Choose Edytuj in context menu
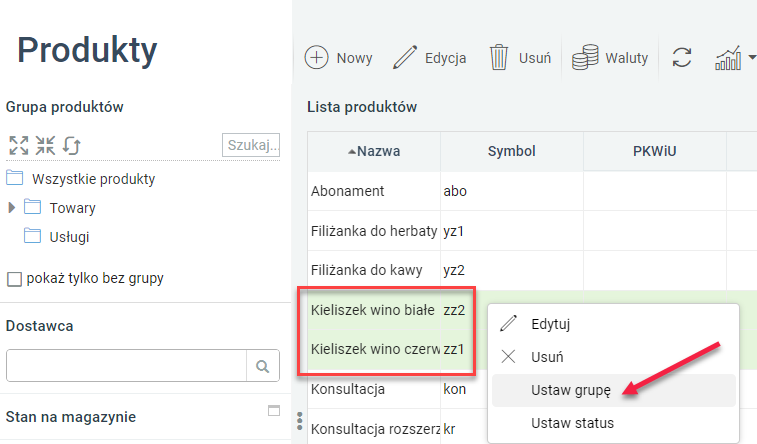 [614, 324]
